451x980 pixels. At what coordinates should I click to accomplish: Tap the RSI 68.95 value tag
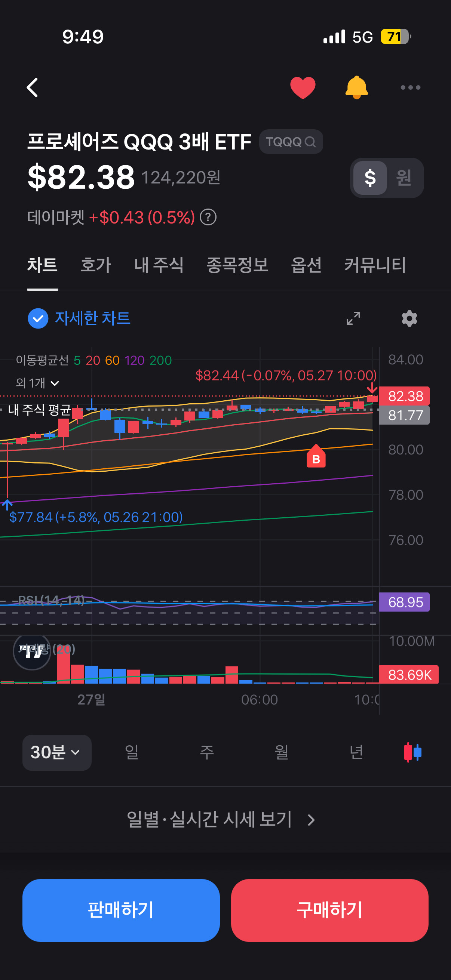[404, 602]
